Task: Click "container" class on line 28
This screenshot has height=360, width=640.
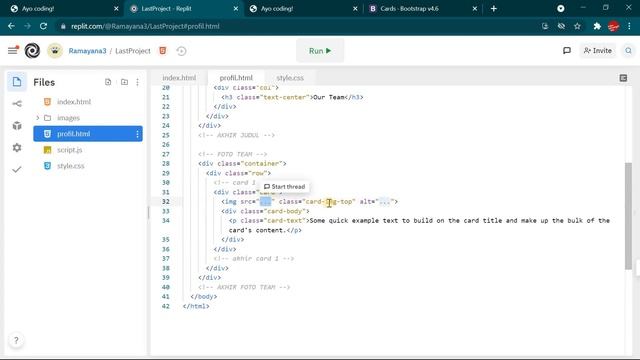Action: pos(261,164)
